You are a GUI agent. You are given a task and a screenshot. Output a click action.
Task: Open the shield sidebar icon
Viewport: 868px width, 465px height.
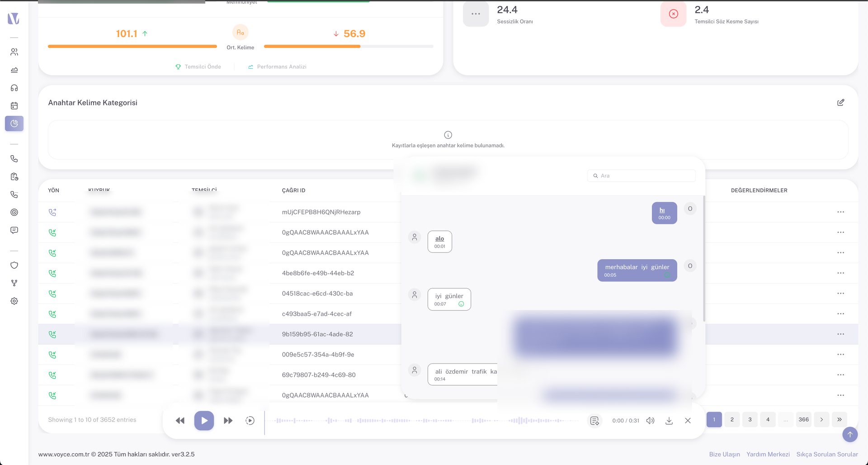coord(14,266)
